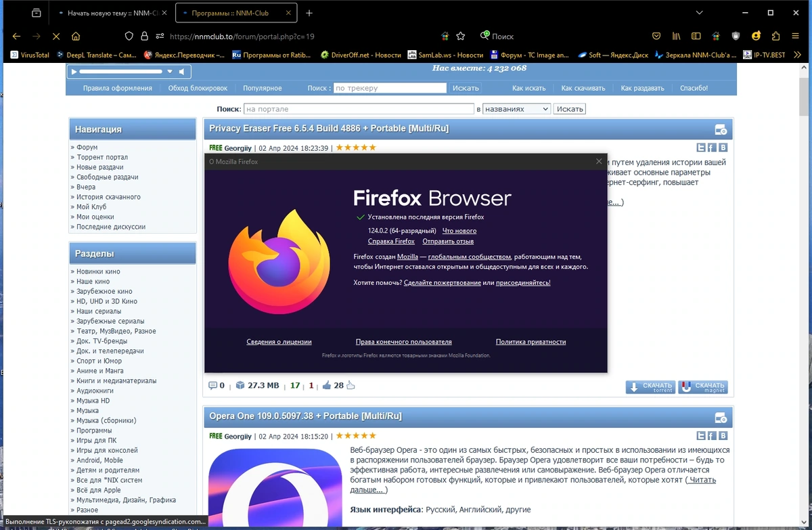
Task: Click the multicolor extension icon in the toolbar
Action: (716, 37)
